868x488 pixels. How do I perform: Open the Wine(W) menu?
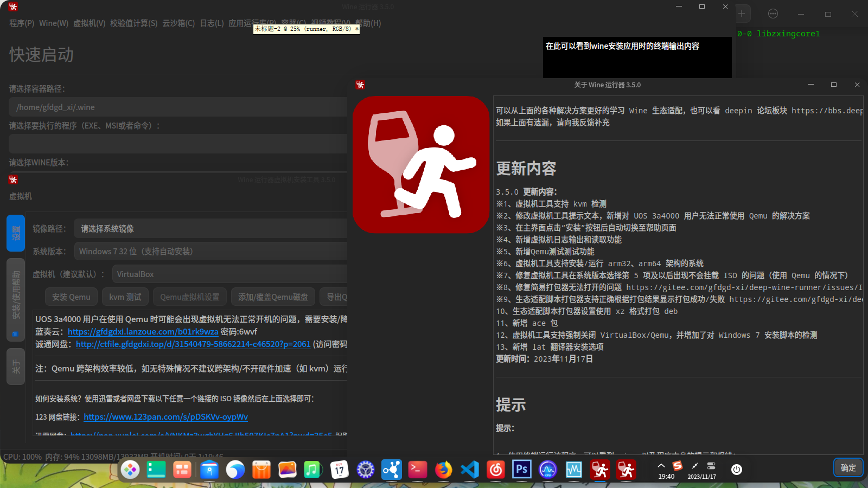point(54,23)
